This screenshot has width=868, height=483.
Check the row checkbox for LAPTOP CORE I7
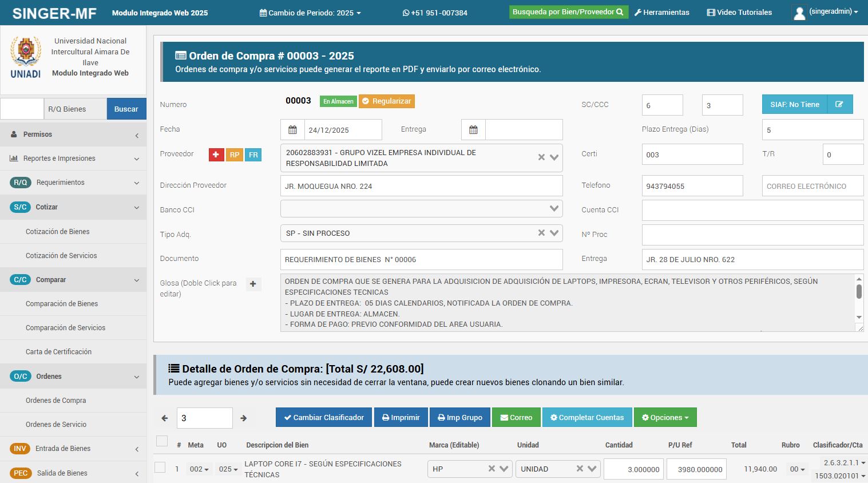tap(160, 466)
